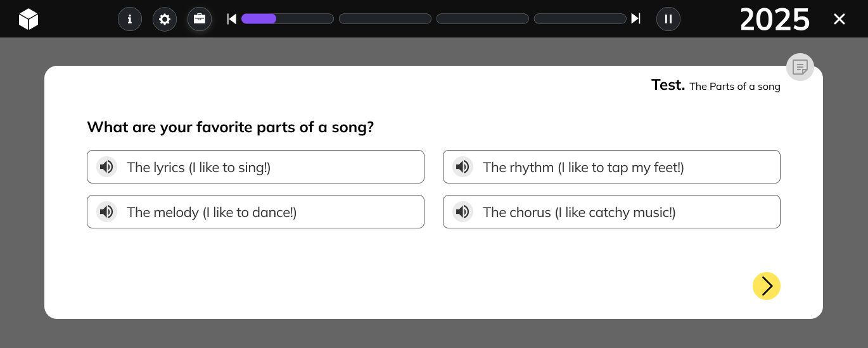Play audio for The melody answer

pos(107,212)
